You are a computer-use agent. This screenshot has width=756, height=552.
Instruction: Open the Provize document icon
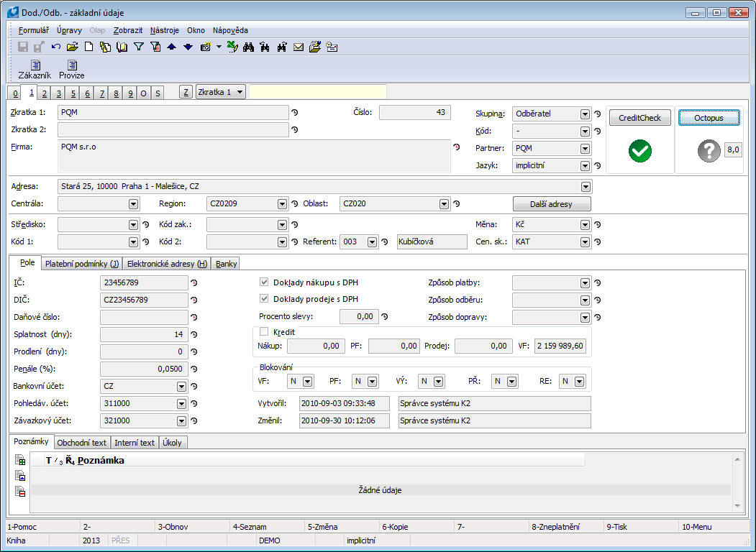point(72,65)
